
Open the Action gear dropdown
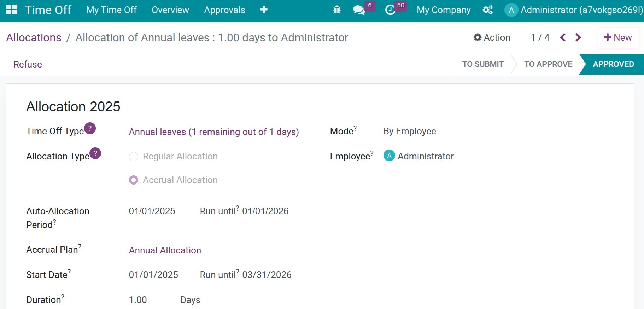coord(492,37)
